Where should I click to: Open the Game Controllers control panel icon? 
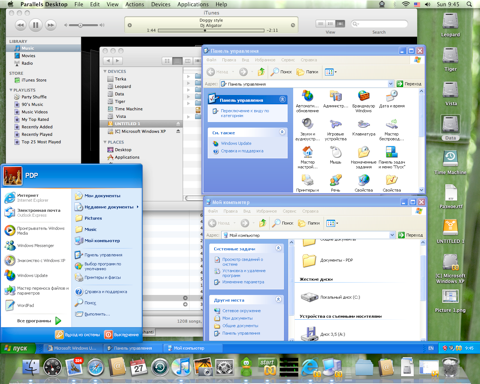pyautogui.click(x=335, y=130)
